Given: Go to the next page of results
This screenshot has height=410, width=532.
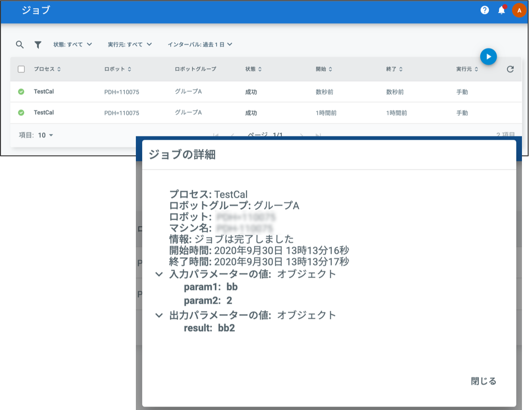Looking at the screenshot, I should (301, 136).
